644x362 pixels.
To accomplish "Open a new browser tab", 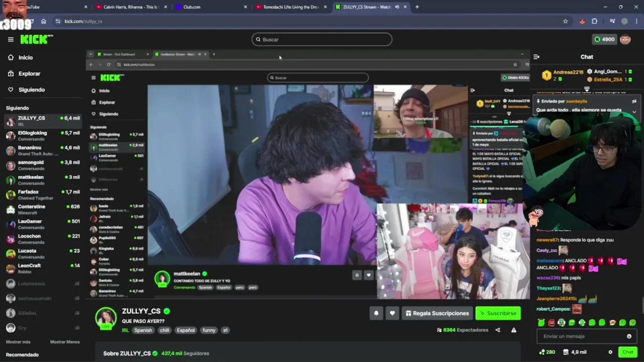I will pyautogui.click(x=417, y=7).
